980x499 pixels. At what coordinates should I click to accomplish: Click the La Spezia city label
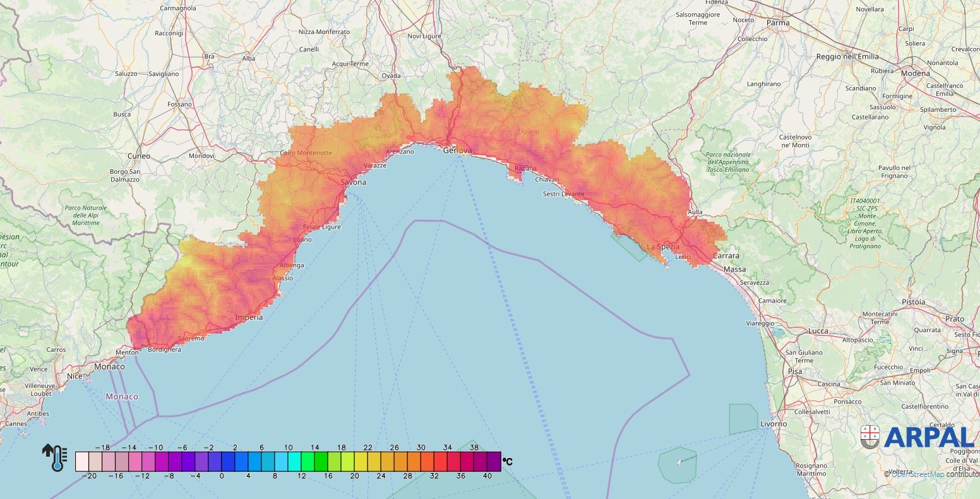click(x=663, y=247)
